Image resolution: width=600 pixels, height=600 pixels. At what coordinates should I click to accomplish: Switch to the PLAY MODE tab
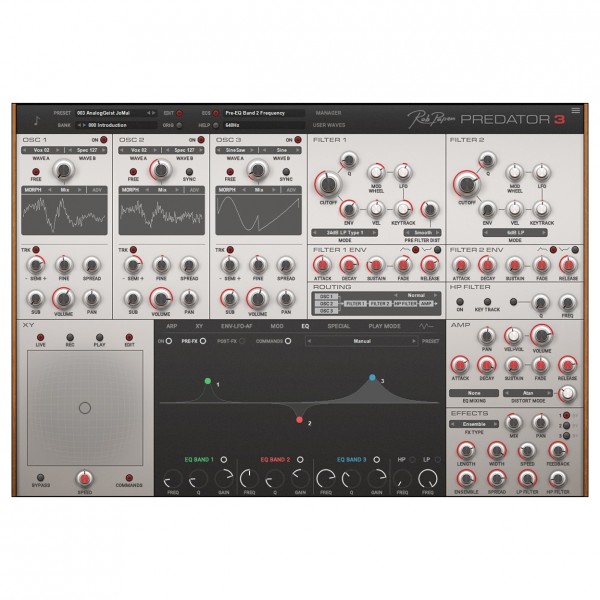tap(385, 326)
